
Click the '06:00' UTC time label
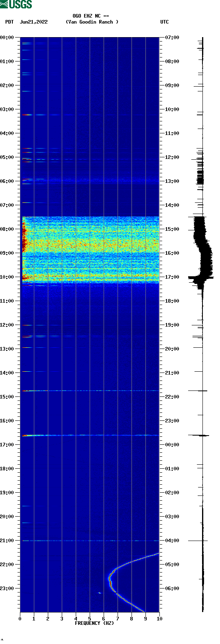(x=172, y=589)
